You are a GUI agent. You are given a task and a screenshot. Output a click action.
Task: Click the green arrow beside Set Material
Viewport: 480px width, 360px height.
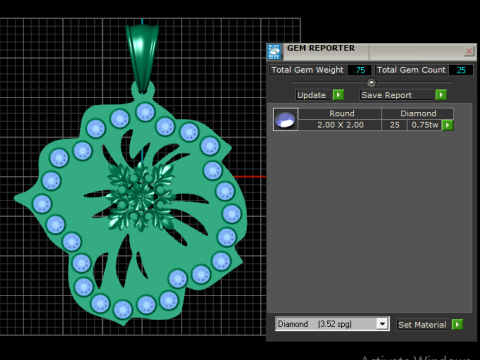click(457, 324)
